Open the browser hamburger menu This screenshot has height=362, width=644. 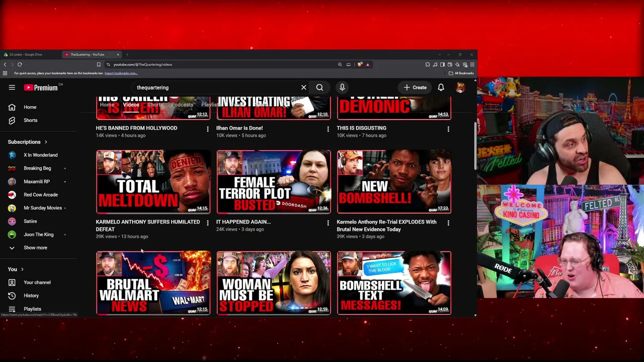(472, 64)
